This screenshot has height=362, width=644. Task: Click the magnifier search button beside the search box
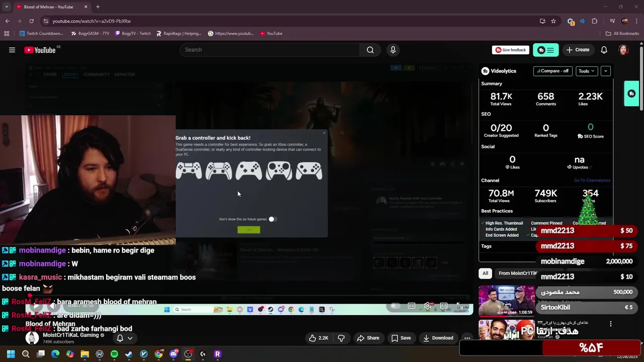[370, 50]
